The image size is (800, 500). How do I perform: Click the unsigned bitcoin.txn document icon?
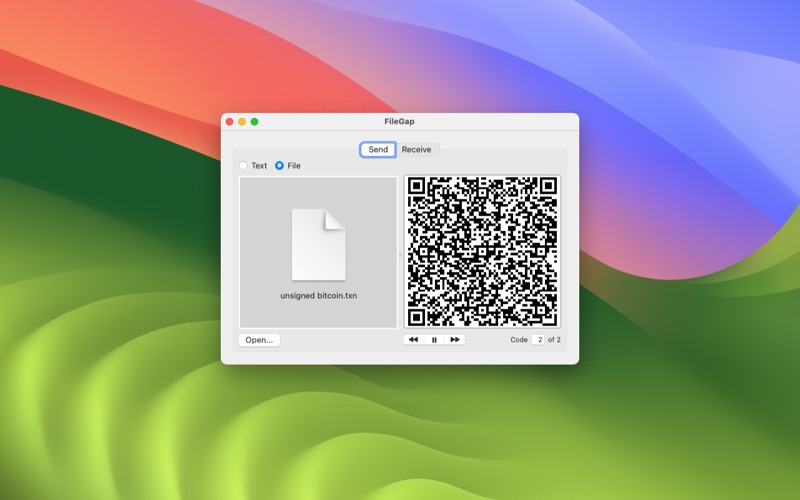click(x=318, y=244)
